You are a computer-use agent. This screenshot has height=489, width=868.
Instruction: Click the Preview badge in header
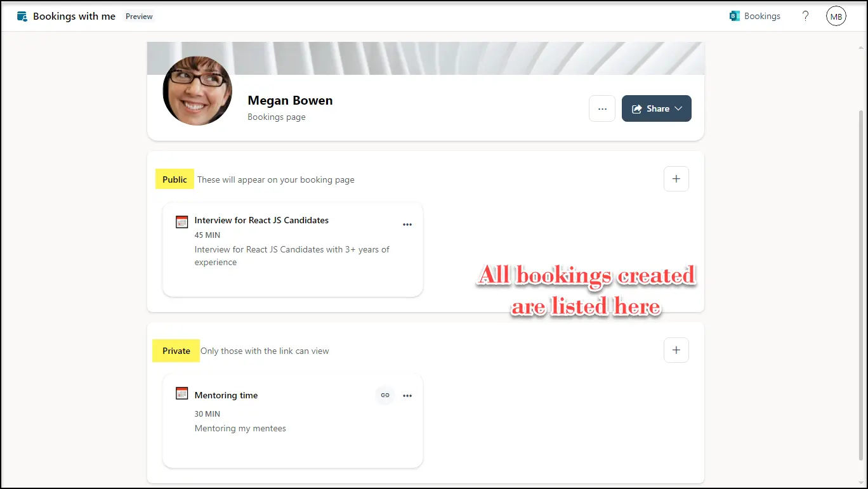(x=139, y=16)
